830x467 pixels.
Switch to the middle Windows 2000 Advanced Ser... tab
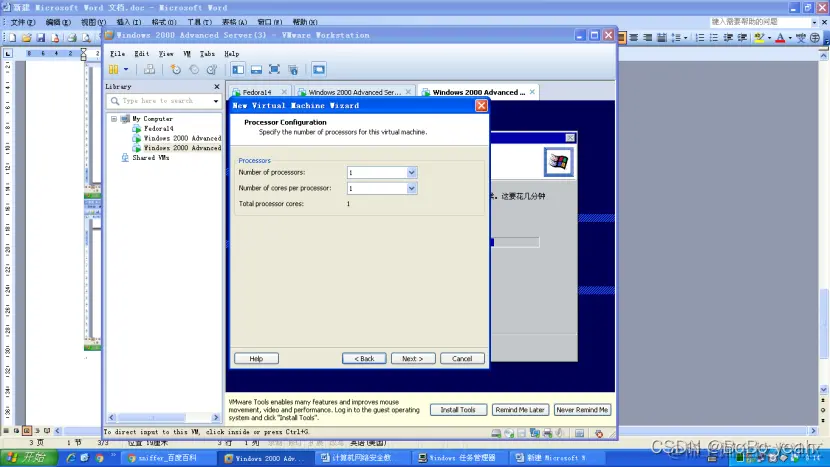coord(354,92)
